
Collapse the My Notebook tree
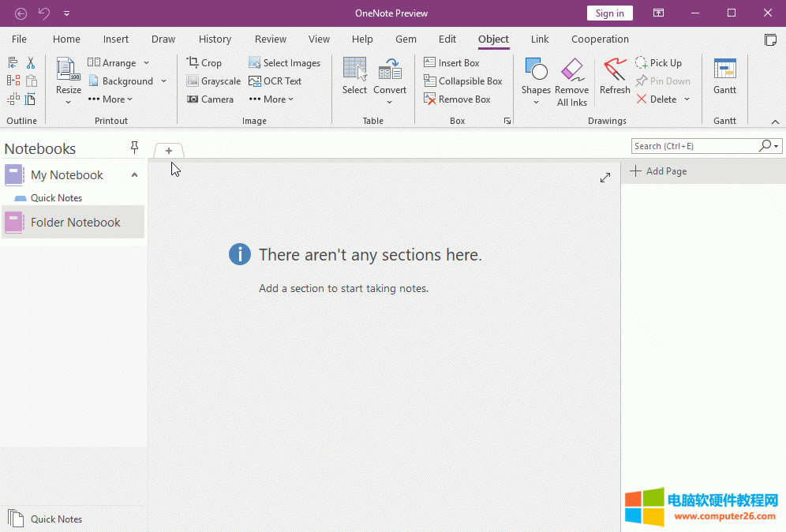click(x=134, y=174)
